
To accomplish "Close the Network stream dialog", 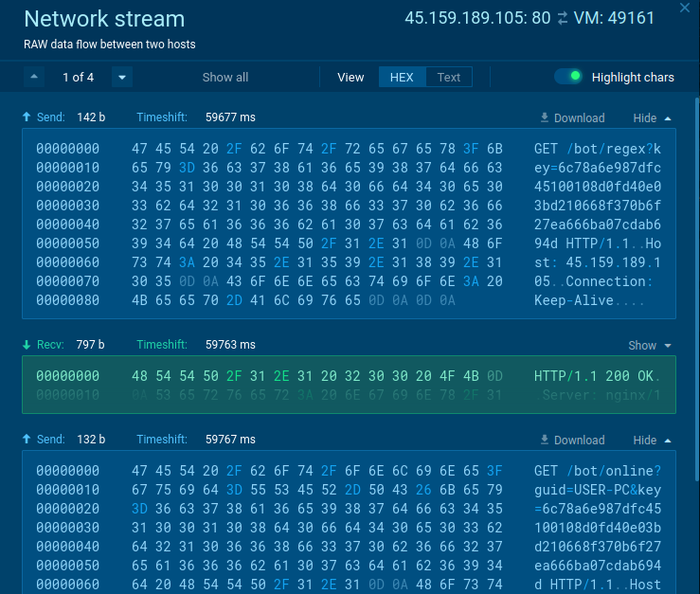I will [685, 8].
